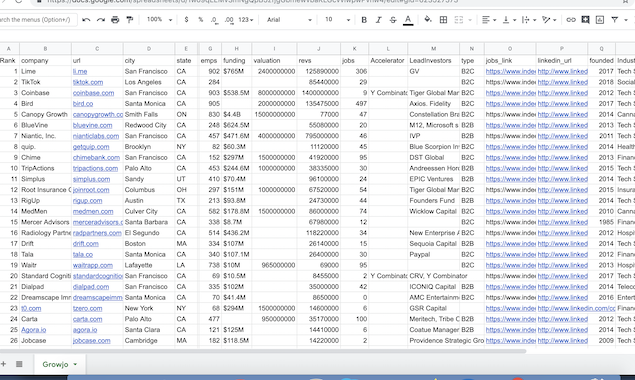The height and width of the screenshot is (380, 635).
Task: Open the 100% zoom dropdown
Action: [159, 19]
